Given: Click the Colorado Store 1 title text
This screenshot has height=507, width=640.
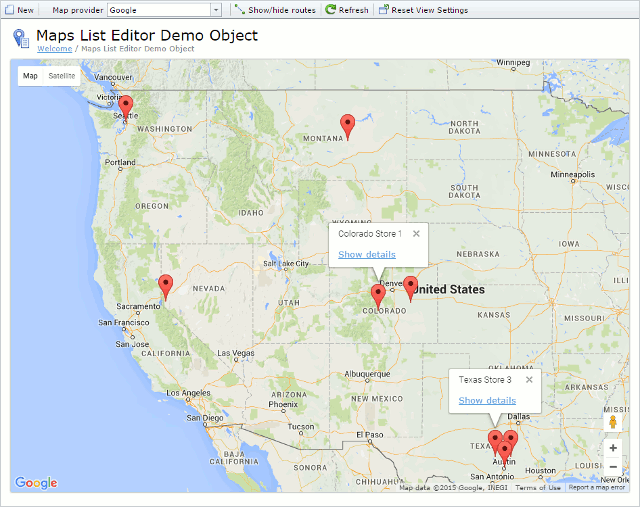Looking at the screenshot, I should coord(370,234).
